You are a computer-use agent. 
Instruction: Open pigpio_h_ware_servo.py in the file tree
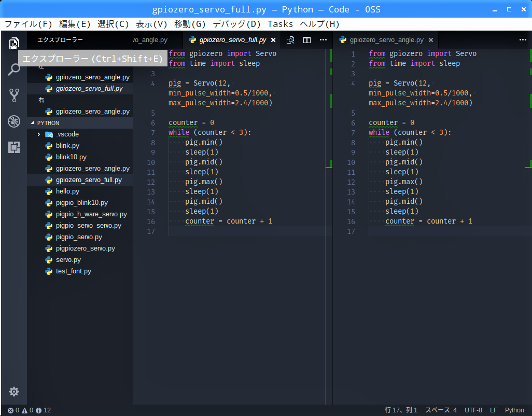tap(80, 214)
